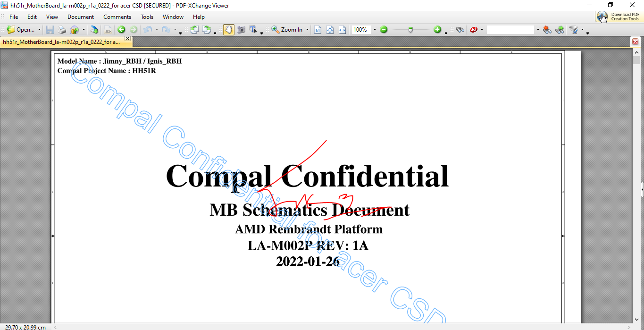Open the Window menu
The width and height of the screenshot is (644, 330).
(x=173, y=17)
